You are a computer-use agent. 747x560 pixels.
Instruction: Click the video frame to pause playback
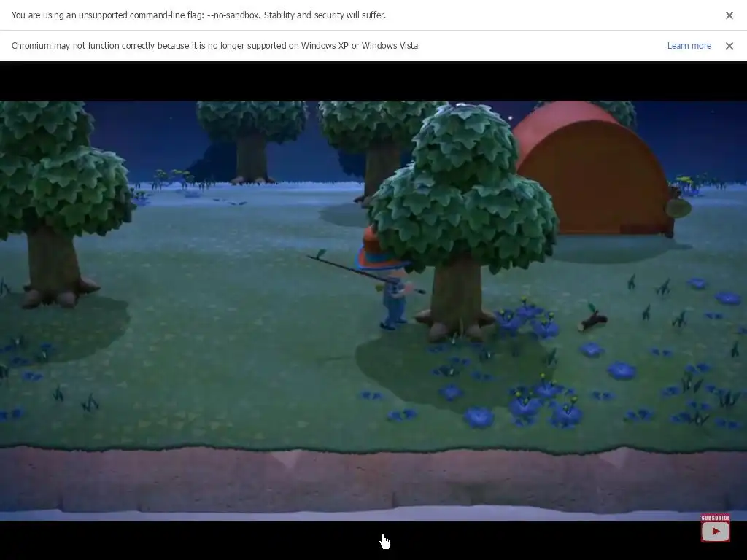(373, 310)
